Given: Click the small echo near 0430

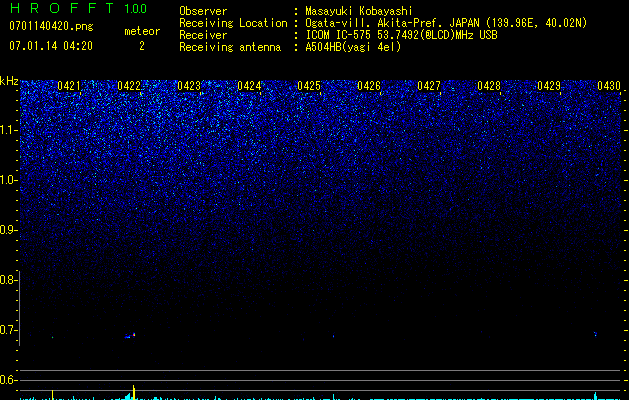Looking at the screenshot, I should tap(595, 334).
